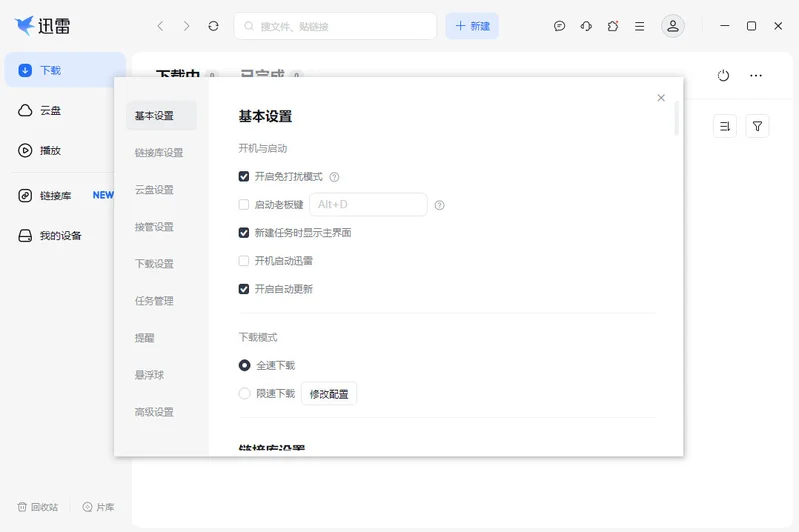Uncheck 新建任务时显示主界面
The width and height of the screenshot is (799, 532).
click(x=244, y=233)
